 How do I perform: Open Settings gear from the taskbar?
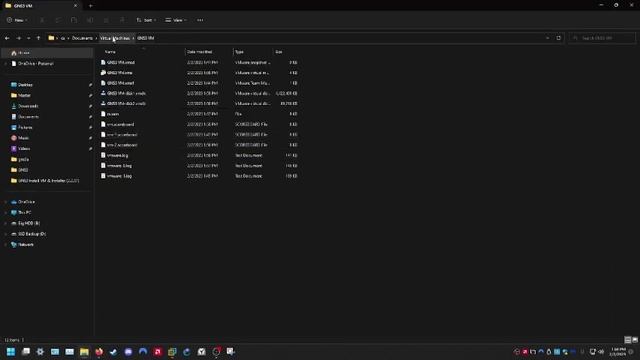pos(40,351)
